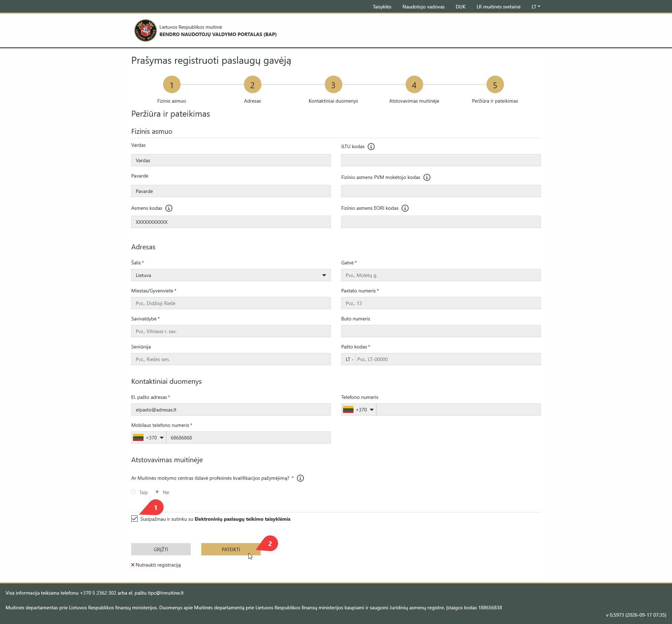Select the Ne radio button
672x624 pixels.
pyautogui.click(x=157, y=492)
